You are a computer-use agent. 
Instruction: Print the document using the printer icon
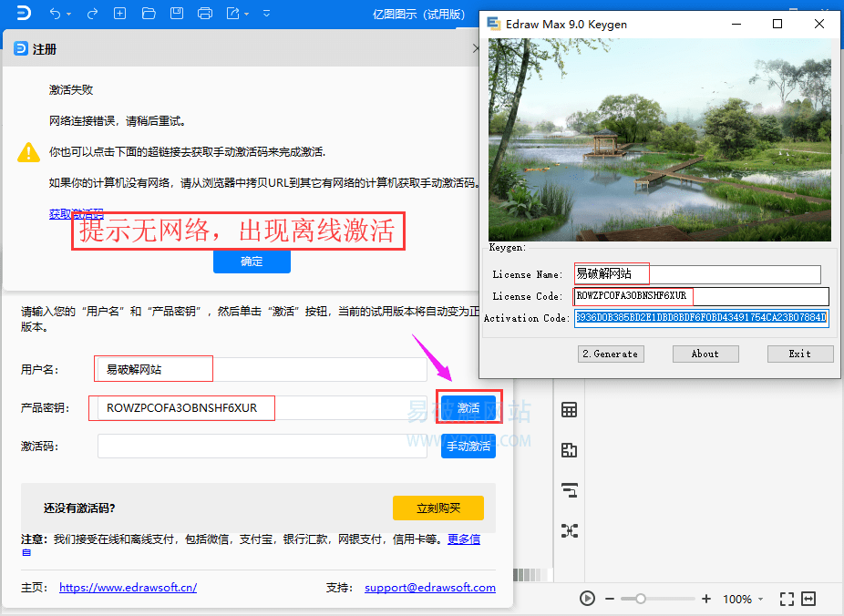click(204, 13)
